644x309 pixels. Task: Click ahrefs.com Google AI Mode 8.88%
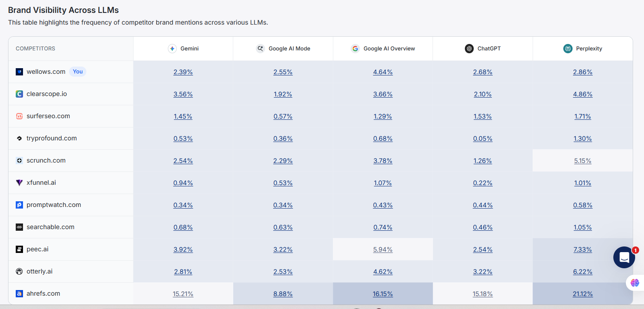click(x=283, y=294)
